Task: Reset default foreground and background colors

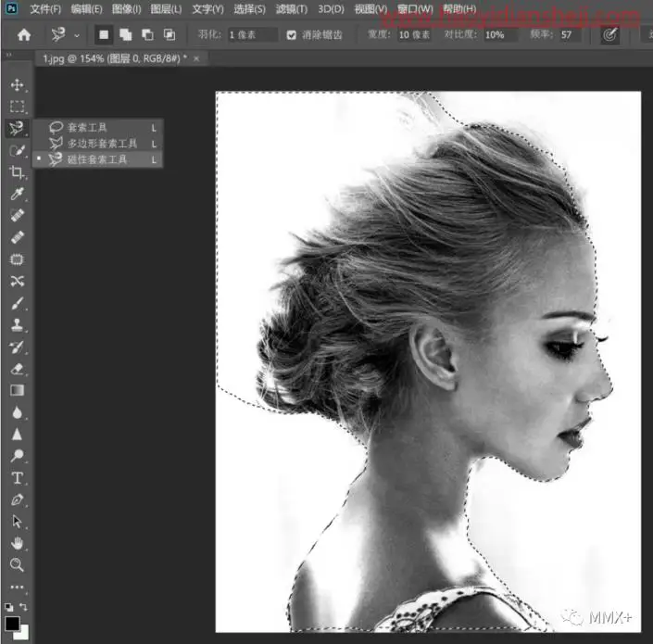Action: [x=8, y=607]
